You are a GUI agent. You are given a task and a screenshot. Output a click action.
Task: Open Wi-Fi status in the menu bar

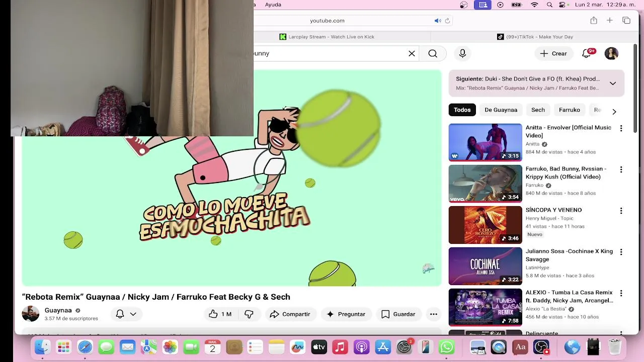tap(534, 5)
